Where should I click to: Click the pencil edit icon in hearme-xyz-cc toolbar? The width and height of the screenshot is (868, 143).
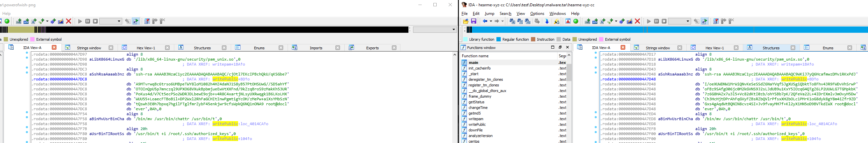click(x=630, y=21)
